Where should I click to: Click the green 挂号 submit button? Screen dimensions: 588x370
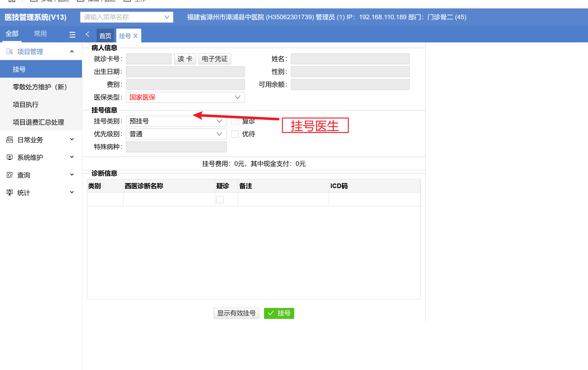click(279, 313)
